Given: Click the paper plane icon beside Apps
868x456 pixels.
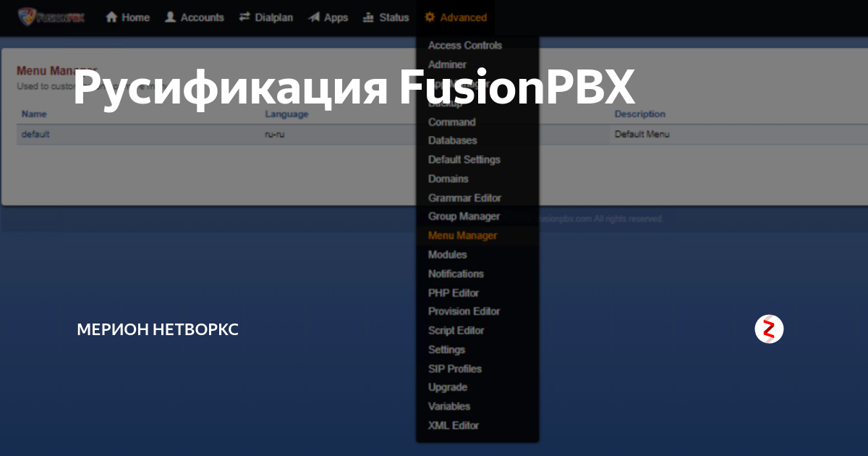Looking at the screenshot, I should (x=314, y=17).
